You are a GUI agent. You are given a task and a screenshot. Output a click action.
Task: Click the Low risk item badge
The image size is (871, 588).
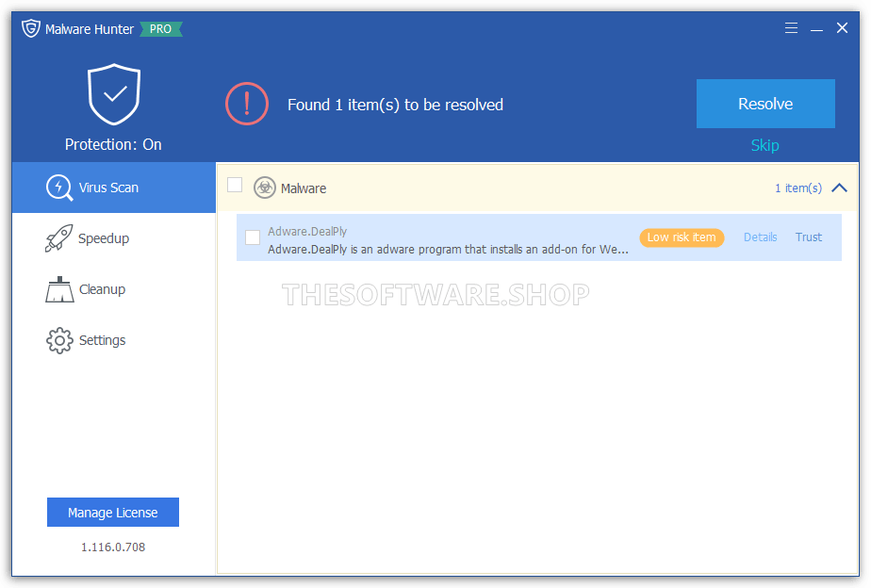(682, 237)
